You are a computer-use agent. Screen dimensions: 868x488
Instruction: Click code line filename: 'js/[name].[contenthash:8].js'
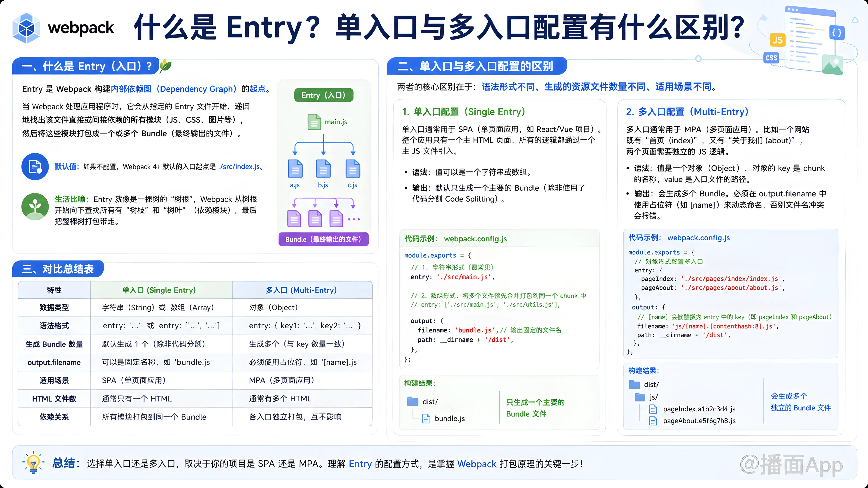pos(708,326)
